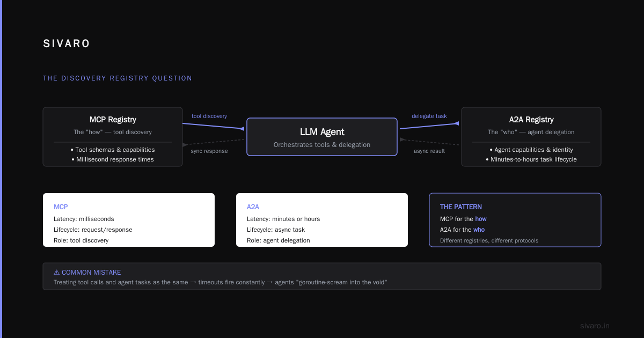Click the 'delegate task' arrow label
This screenshot has height=338, width=644.
[429, 116]
